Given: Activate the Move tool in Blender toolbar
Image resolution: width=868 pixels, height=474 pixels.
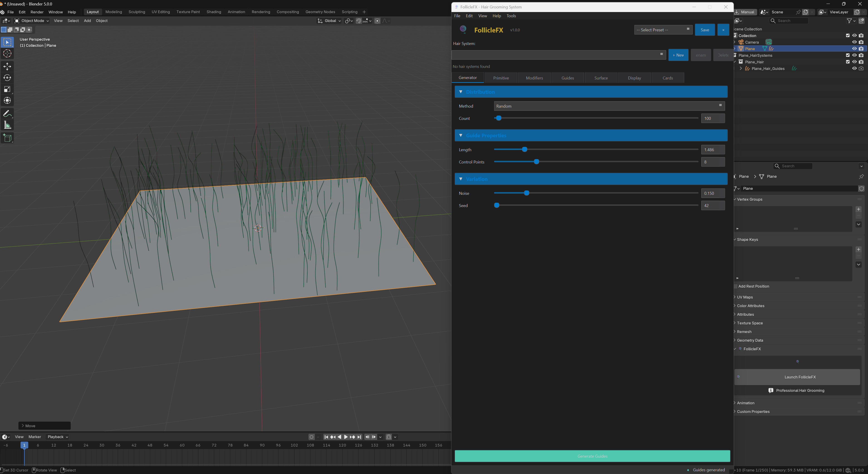Looking at the screenshot, I should (7, 66).
